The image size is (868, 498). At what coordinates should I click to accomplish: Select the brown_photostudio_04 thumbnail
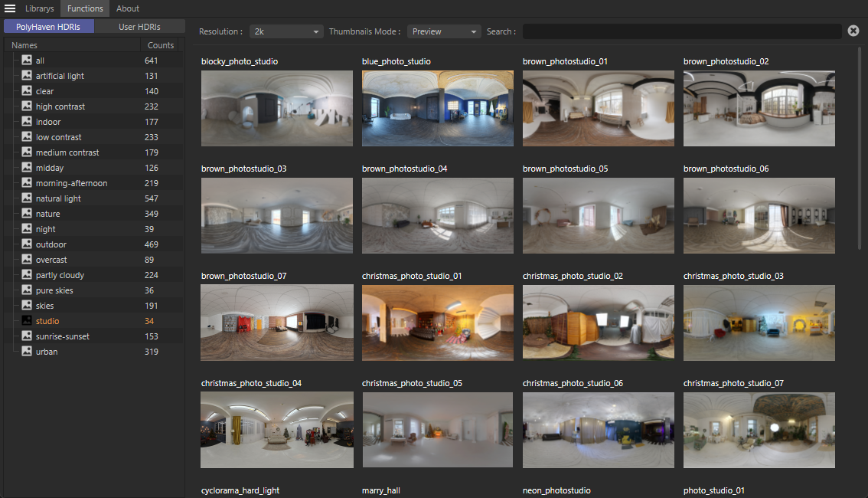point(437,215)
